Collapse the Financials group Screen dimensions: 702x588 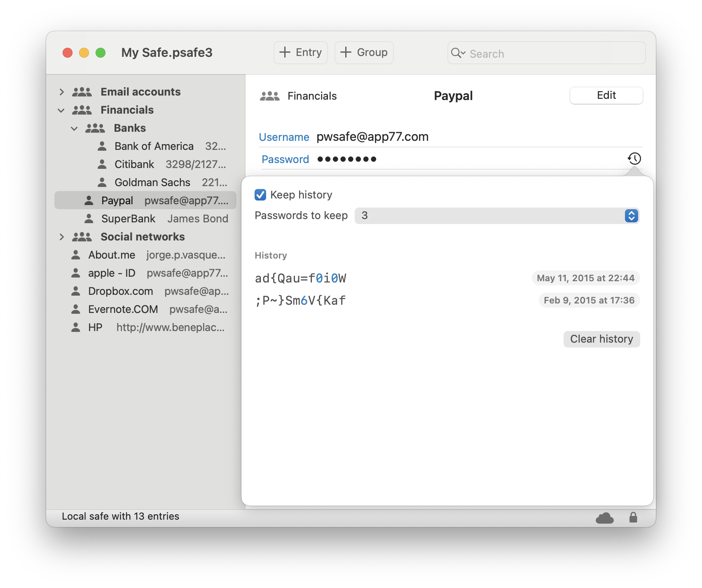point(61,110)
